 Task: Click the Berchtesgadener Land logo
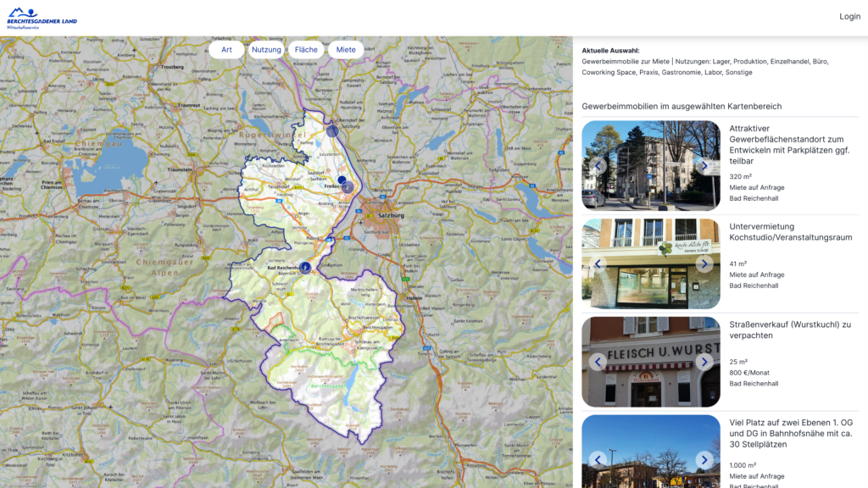[x=42, y=18]
